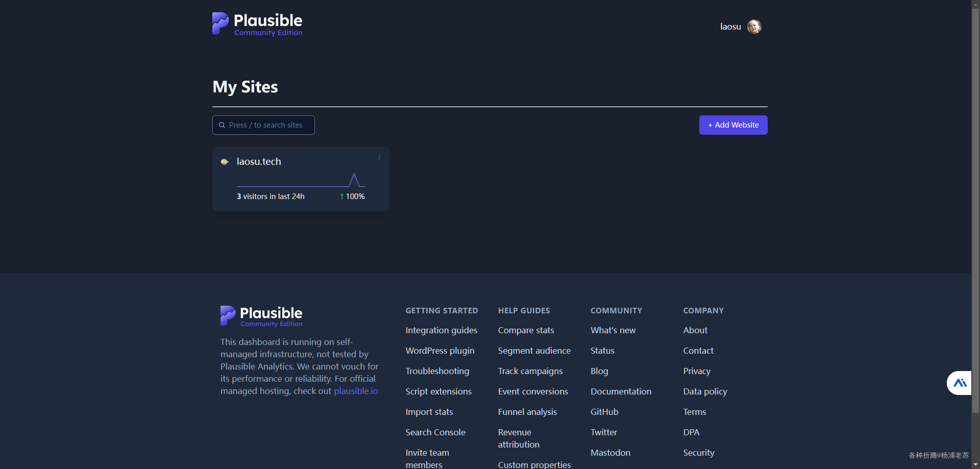Screen dimensions: 980x469
Task: Click the search magnifier icon
Action: tap(222, 125)
